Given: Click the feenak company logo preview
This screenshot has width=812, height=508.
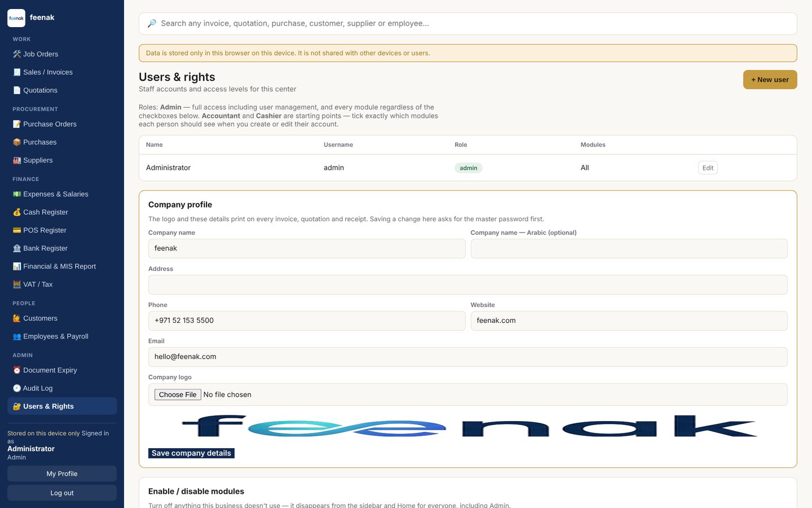Looking at the screenshot, I should coord(469,426).
